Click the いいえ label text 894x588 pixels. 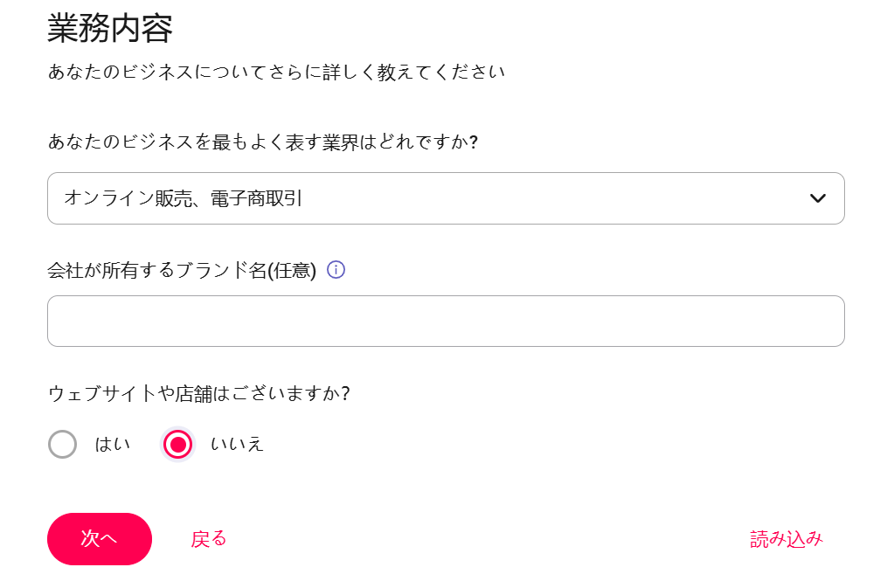[x=237, y=444]
